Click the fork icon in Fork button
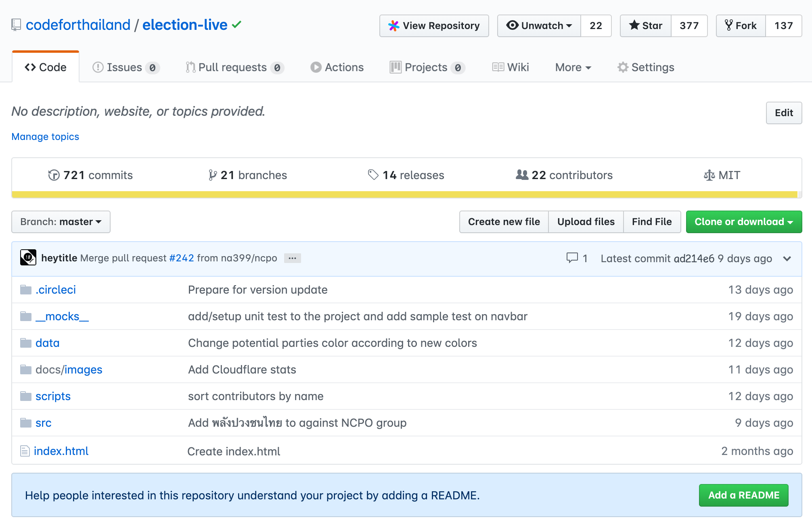Viewport: 812px width, 530px height. pos(729,25)
